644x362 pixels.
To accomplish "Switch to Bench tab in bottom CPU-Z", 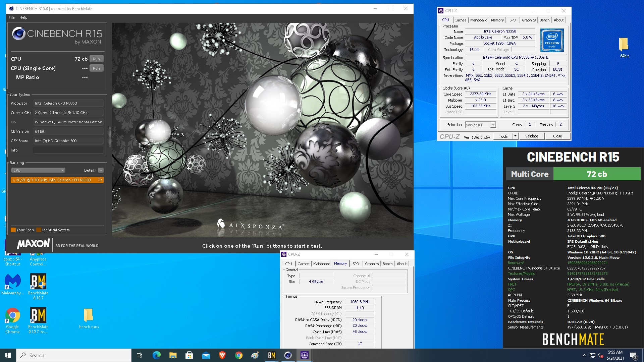I will 387,264.
